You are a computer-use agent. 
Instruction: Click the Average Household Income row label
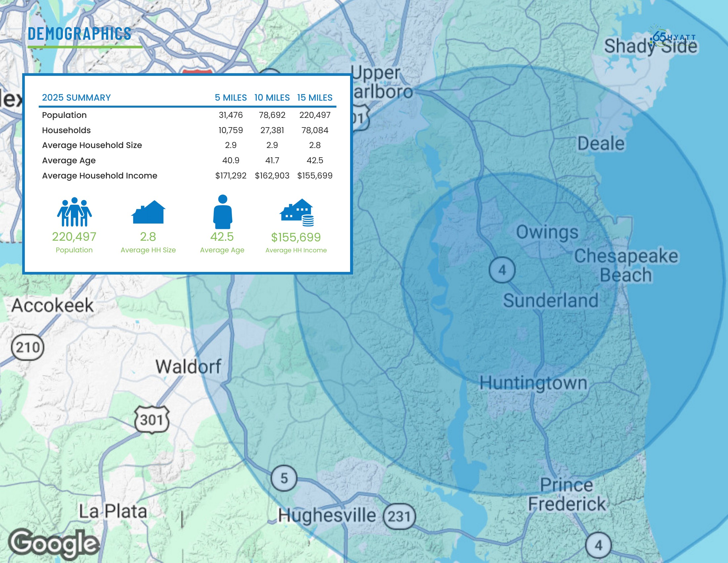point(100,176)
